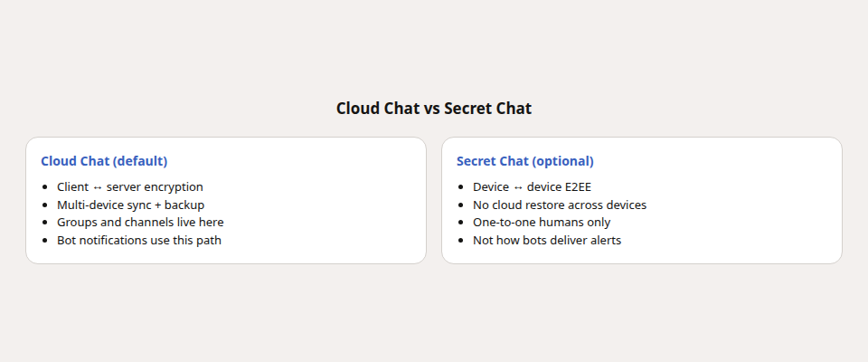This screenshot has height=362, width=868.
Task: Click the bullet before 'One-to-one humans only'
Action: [461, 223]
